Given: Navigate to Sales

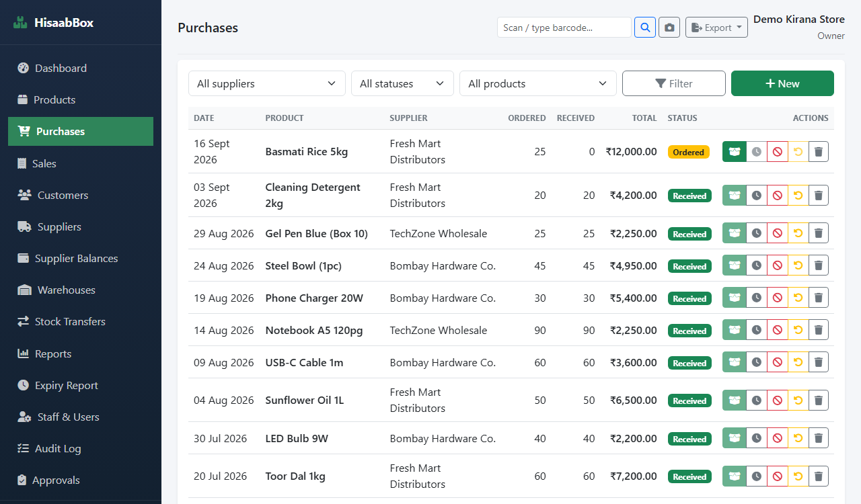Looking at the screenshot, I should (x=81, y=163).
